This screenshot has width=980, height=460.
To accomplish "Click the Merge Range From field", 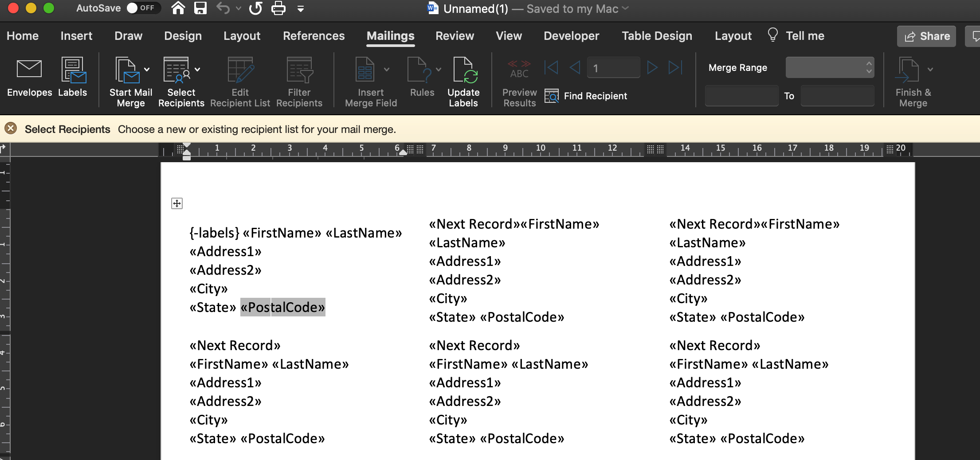I will tap(741, 96).
